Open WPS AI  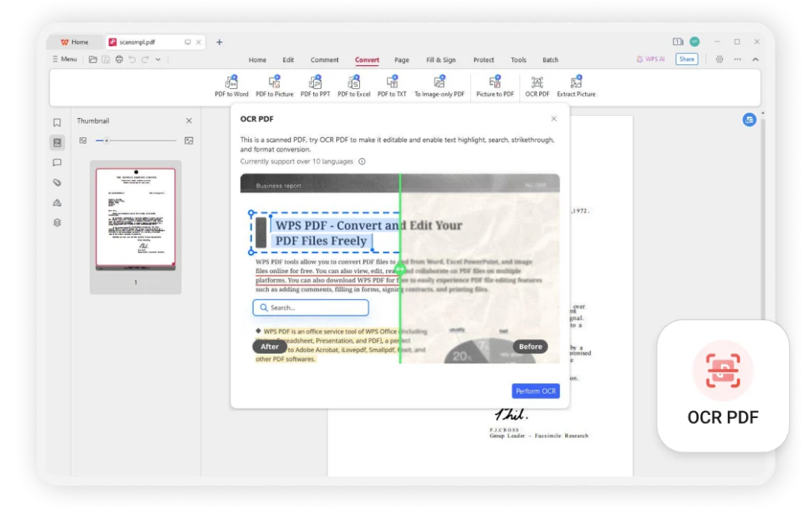[x=650, y=59]
